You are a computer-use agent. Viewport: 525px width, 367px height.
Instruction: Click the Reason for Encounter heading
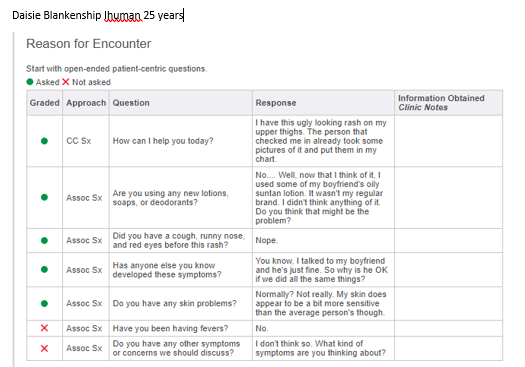89,44
